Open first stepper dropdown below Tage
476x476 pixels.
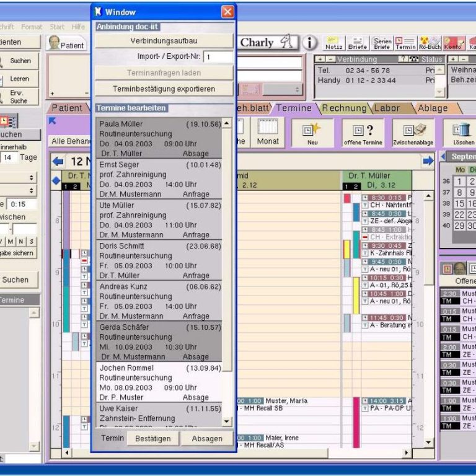tap(18, 178)
